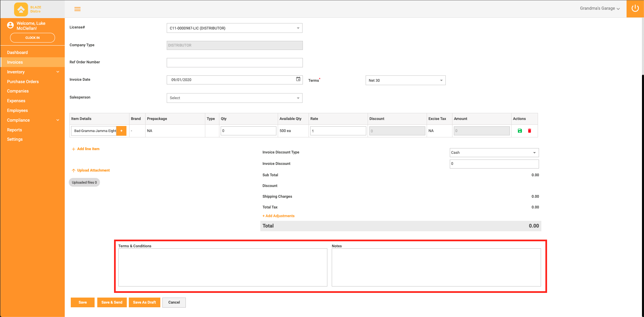Open the Terms Net 30 dropdown

[405, 80]
